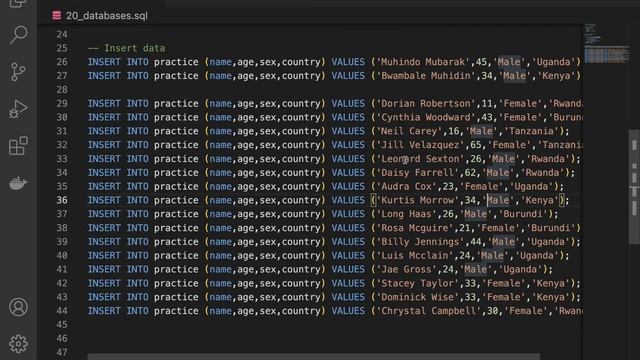Open the Search view in activity bar
The height and width of the screenshot is (360, 640).
point(18,35)
